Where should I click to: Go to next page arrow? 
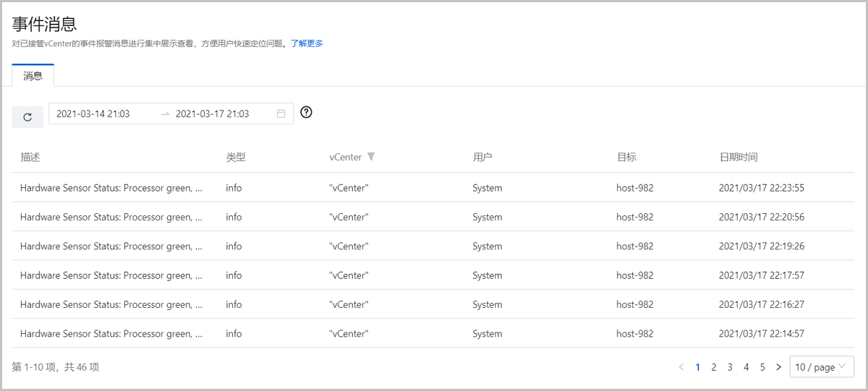coord(778,367)
